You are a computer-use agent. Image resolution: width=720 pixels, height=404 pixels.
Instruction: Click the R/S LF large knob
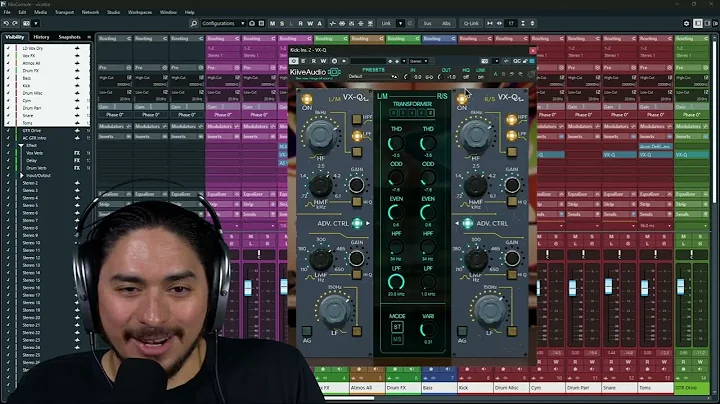[x=490, y=310]
